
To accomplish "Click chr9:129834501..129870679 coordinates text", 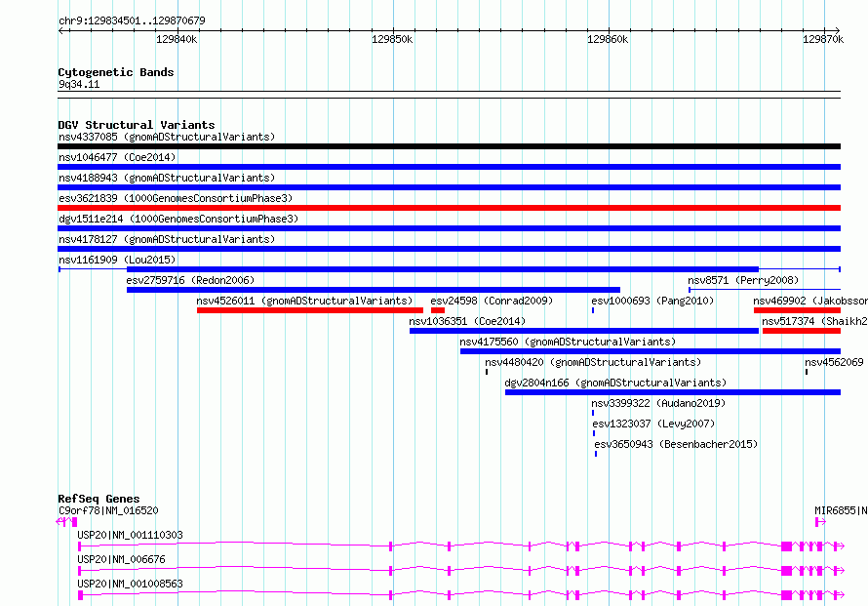I will pyautogui.click(x=132, y=20).
